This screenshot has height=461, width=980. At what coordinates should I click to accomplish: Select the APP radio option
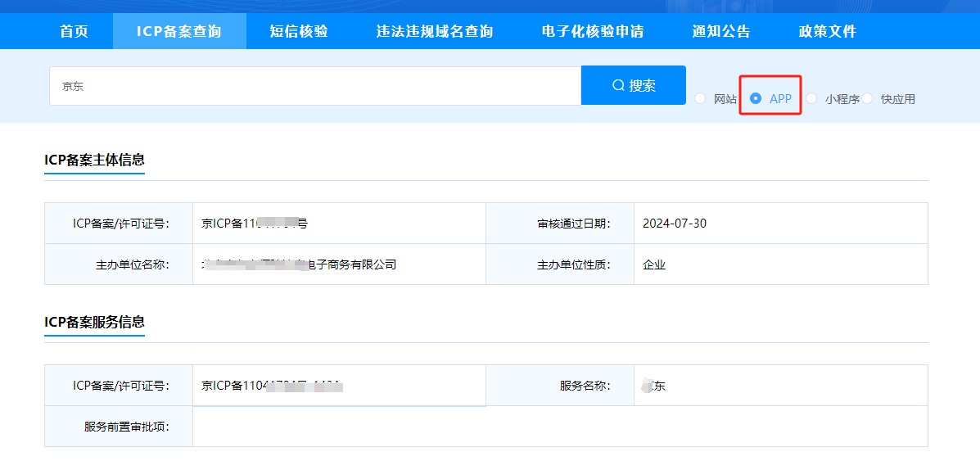[756, 98]
